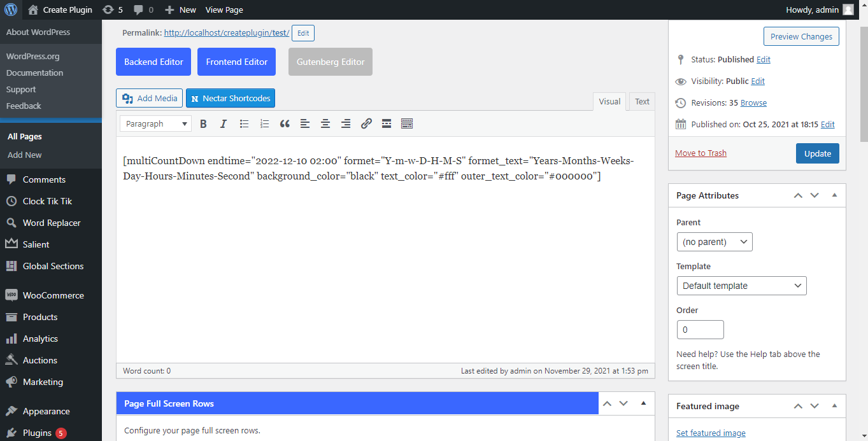Open the Paragraph format dropdown
This screenshot has width=868, height=441.
155,124
